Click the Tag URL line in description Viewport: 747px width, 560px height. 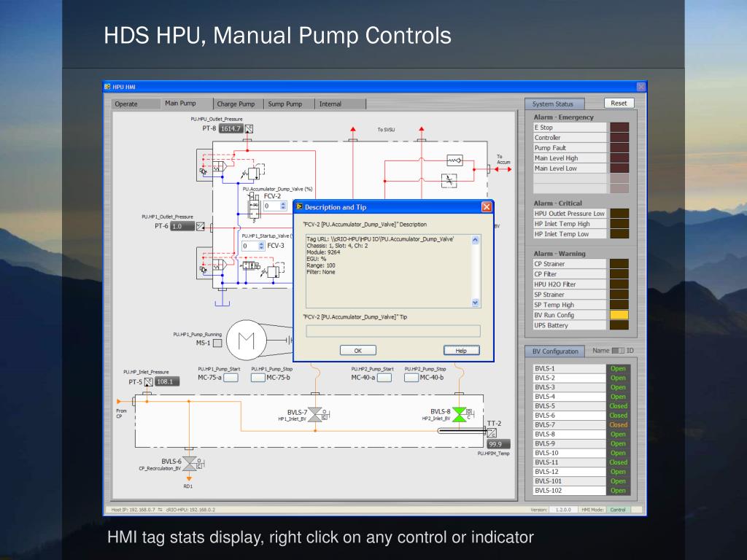(380, 239)
